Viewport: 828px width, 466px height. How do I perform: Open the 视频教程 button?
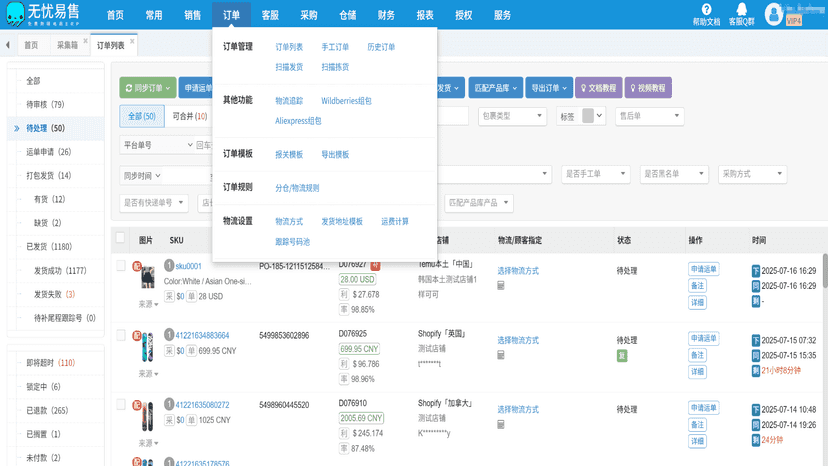(648, 88)
